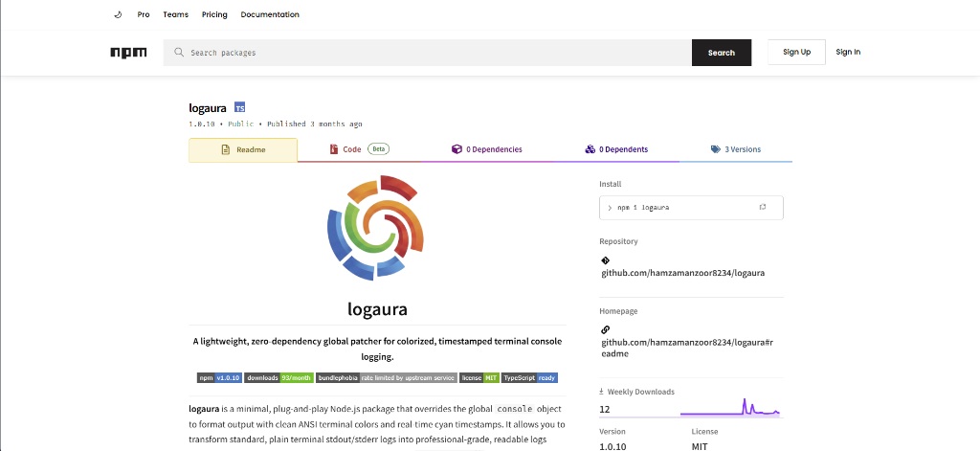Click the TypeScript TS badge beside logaura
The height and width of the screenshot is (451, 980).
[x=239, y=107]
